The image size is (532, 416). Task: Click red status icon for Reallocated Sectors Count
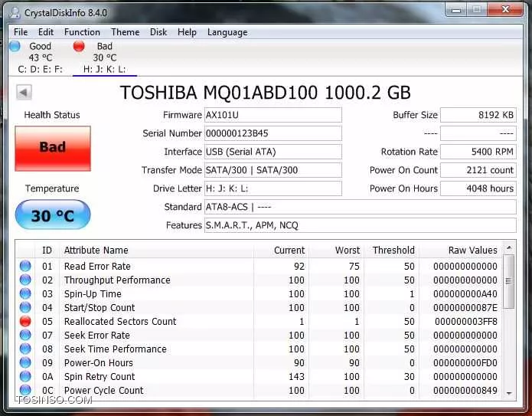(x=25, y=321)
